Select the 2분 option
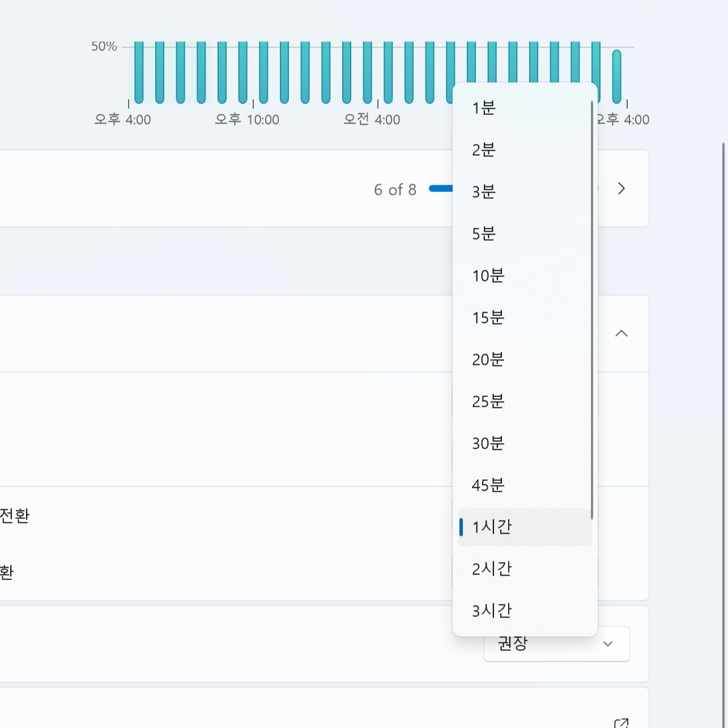 point(525,150)
